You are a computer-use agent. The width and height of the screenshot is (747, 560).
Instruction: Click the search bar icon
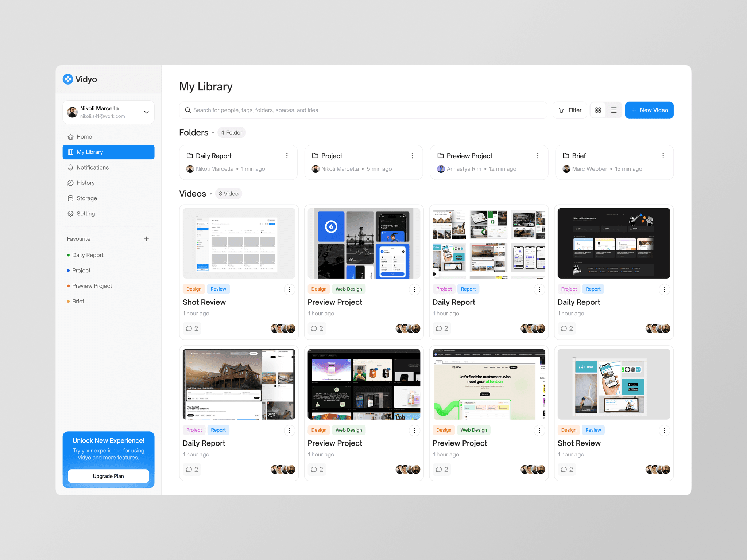[187, 110]
